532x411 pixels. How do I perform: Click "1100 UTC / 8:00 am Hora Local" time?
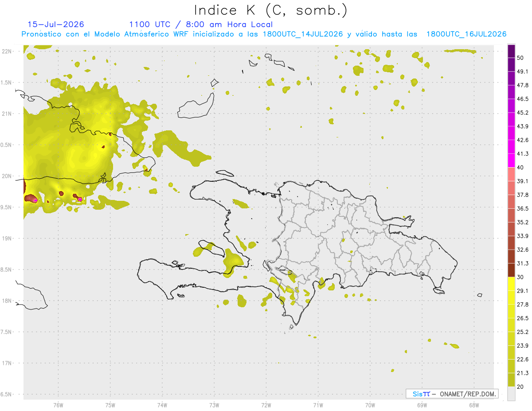(201, 25)
